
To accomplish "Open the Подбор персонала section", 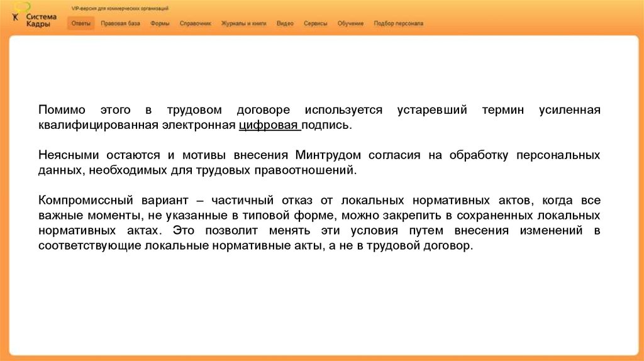I will point(398,23).
